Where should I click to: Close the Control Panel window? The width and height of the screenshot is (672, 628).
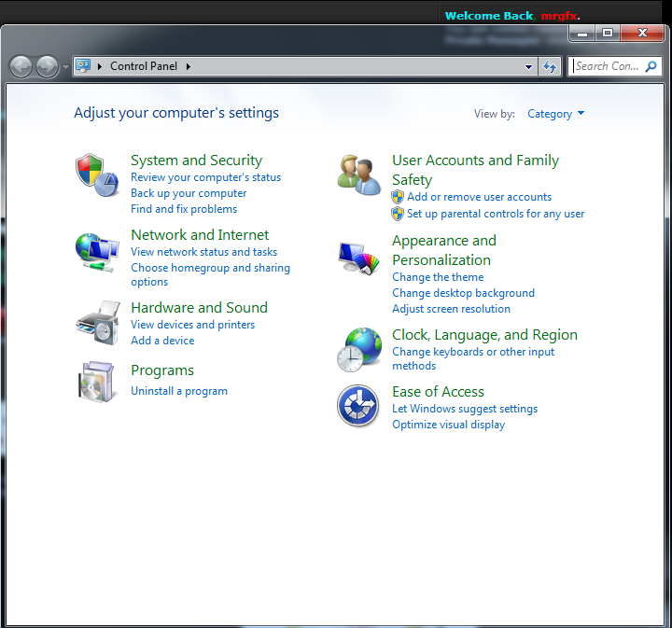point(642,34)
